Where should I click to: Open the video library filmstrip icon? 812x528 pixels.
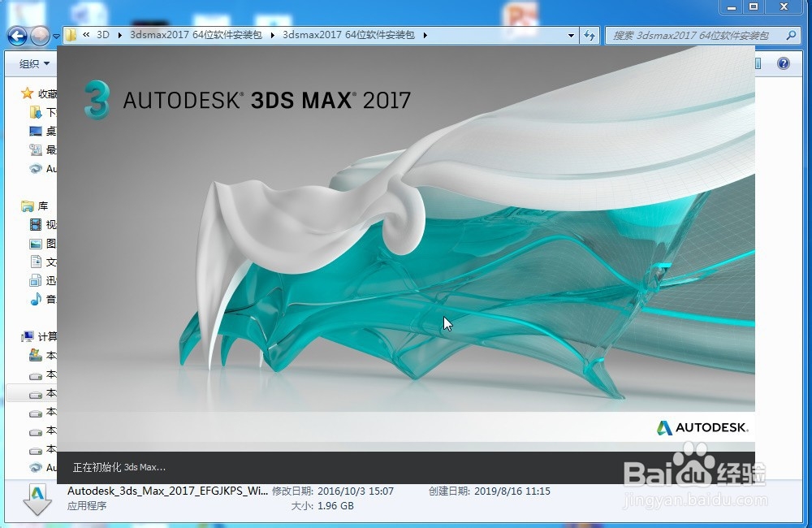(x=36, y=224)
